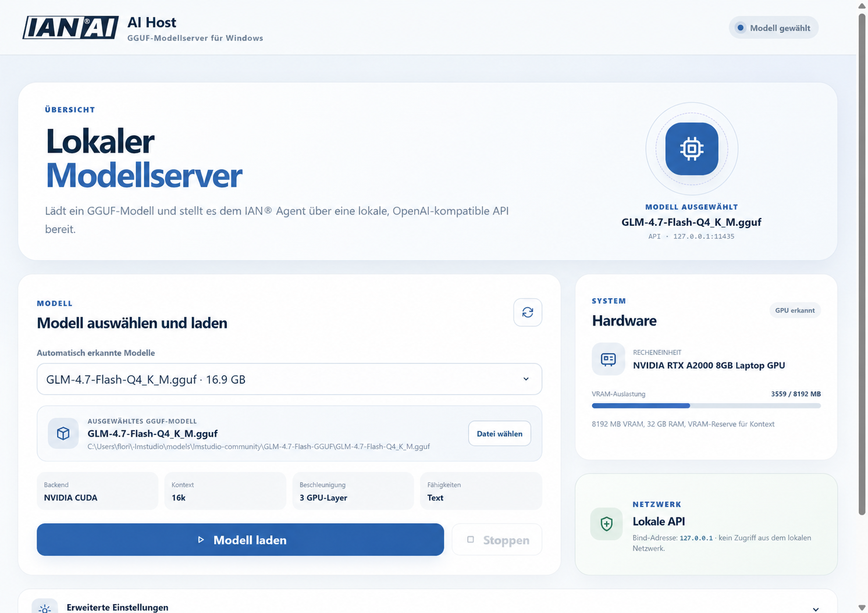868x613 pixels.
Task: Open the model dropdown GLM-4.7-Flash-Q4_K_M.gguf 16.9 GB
Action: coord(289,379)
